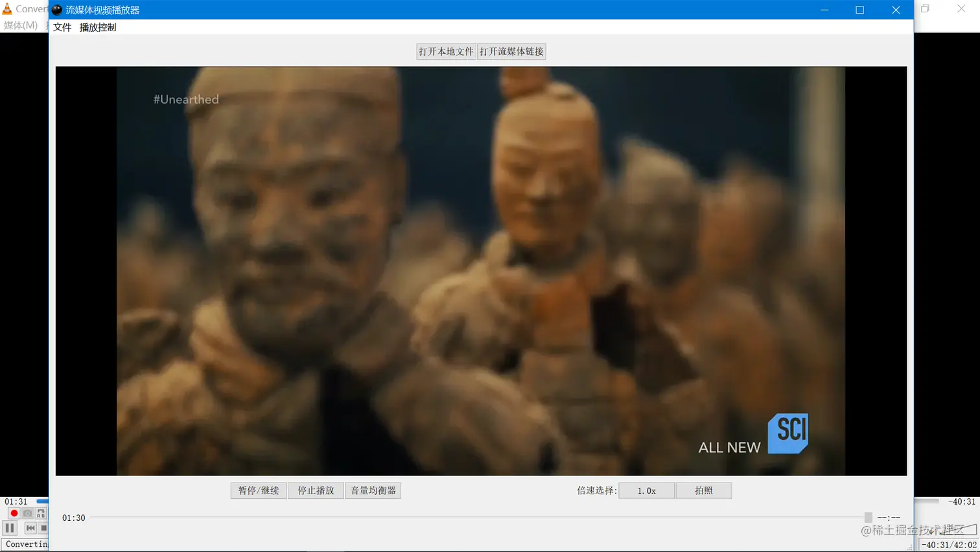Viewport: 980px width, 552px height.
Task: Click the 暂停/继续 button
Action: [x=259, y=490]
